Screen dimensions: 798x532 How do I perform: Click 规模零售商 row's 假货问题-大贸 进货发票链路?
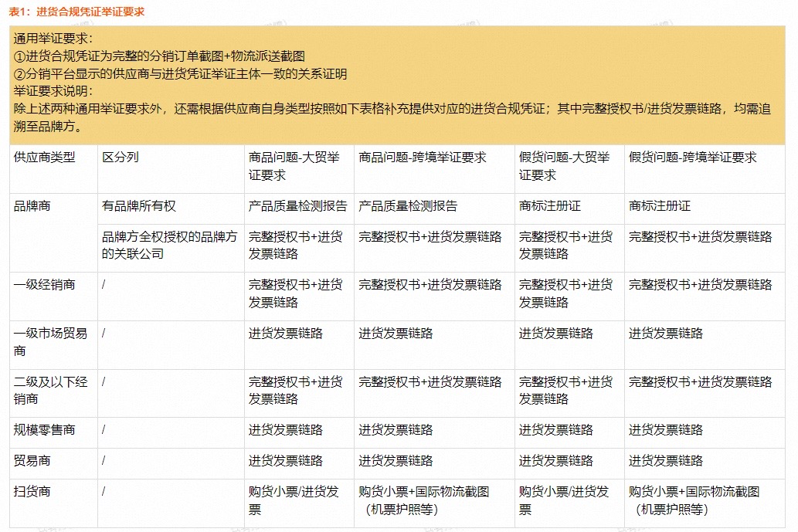tap(555, 430)
